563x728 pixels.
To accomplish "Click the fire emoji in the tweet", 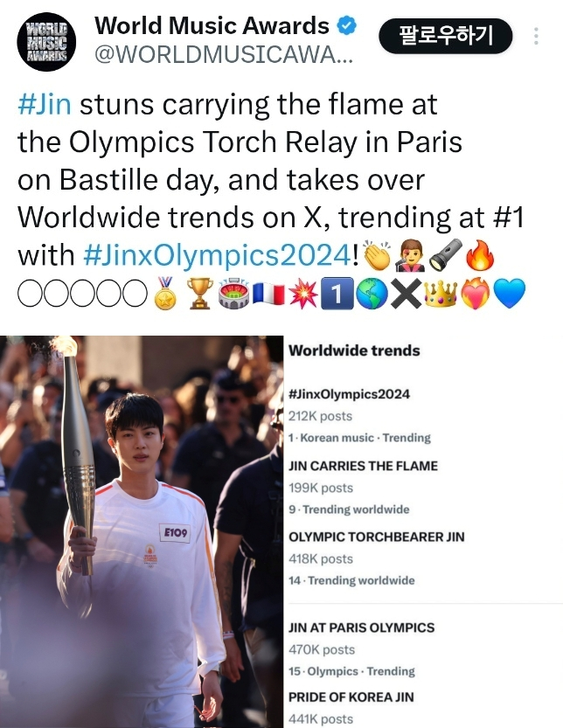I will 480,255.
